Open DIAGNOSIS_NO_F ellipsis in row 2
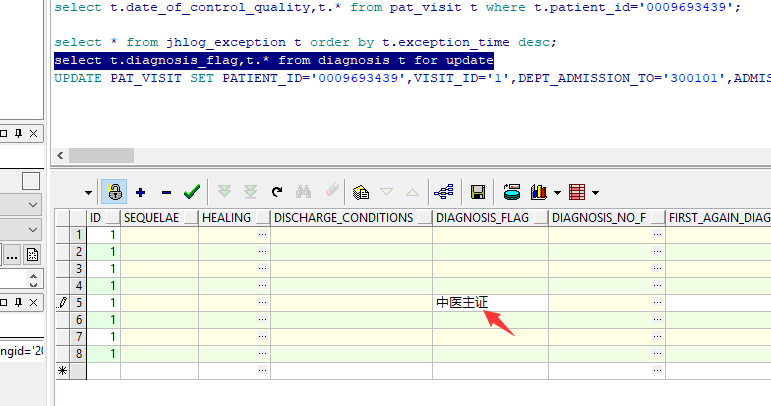This screenshot has height=406, width=771. pyautogui.click(x=657, y=252)
